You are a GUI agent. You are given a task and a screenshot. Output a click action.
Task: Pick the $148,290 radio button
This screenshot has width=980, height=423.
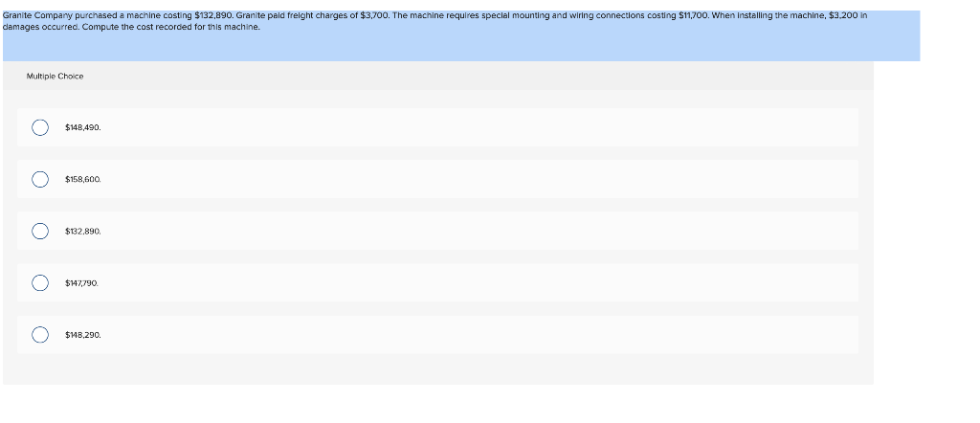pos(40,335)
